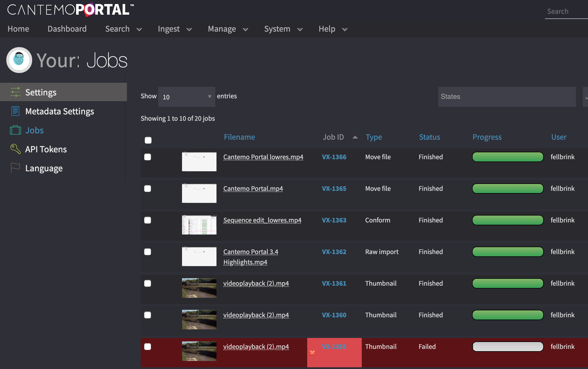
Task: Sort jobs by Filename column
Action: pyautogui.click(x=239, y=137)
